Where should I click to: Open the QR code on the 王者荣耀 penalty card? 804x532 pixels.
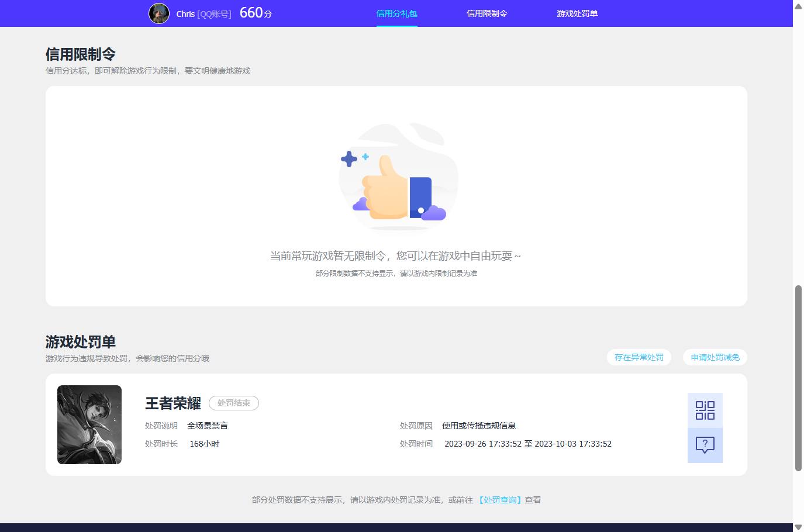click(705, 410)
